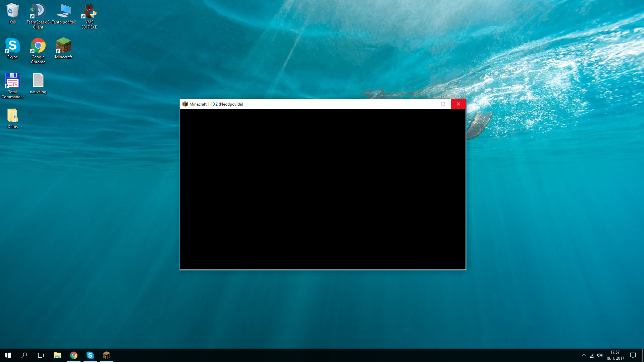Image resolution: width=644 pixels, height=362 pixels.
Task: Switch to Skype in the taskbar
Action: point(90,355)
